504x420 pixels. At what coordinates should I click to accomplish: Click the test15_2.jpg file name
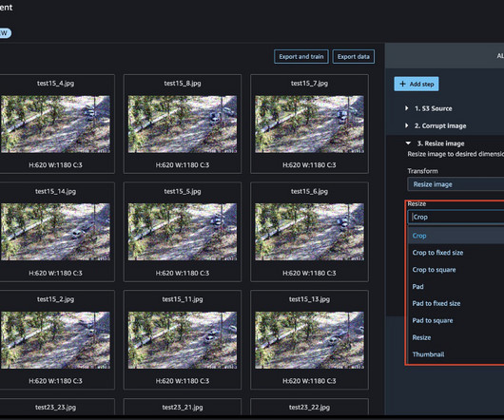pos(55,299)
